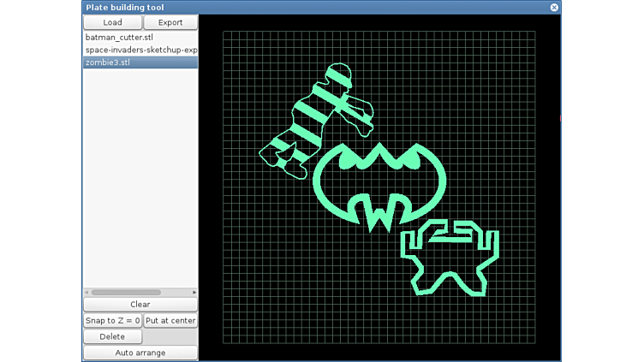Click the horizontal scrollbar thumb under the list

pos(126,293)
